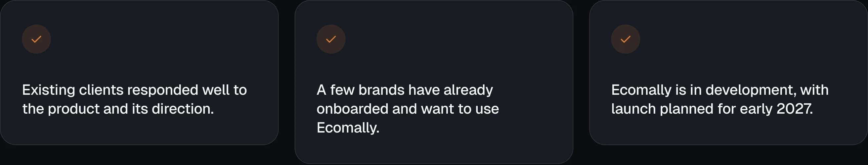The width and height of the screenshot is (868, 165).
Task: Click the word "direction." in the first card
Action: click(183, 109)
